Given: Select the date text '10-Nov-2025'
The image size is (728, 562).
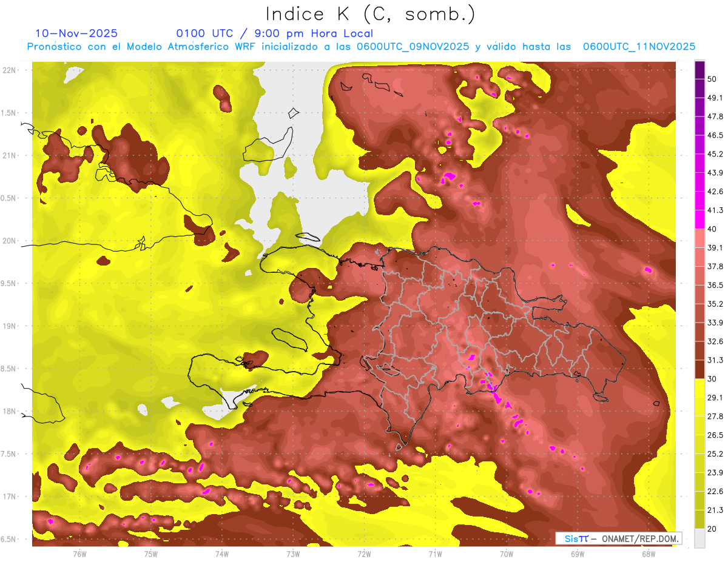Looking at the screenshot, I should click(76, 33).
